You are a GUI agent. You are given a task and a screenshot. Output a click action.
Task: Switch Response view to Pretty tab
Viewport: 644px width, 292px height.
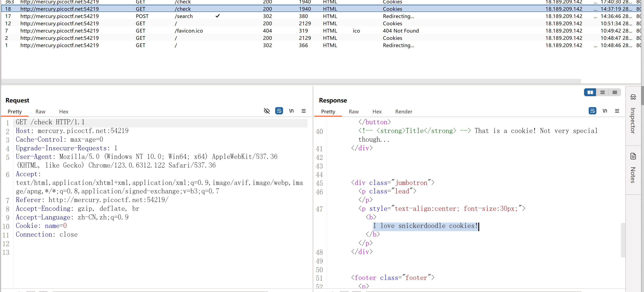pos(328,112)
